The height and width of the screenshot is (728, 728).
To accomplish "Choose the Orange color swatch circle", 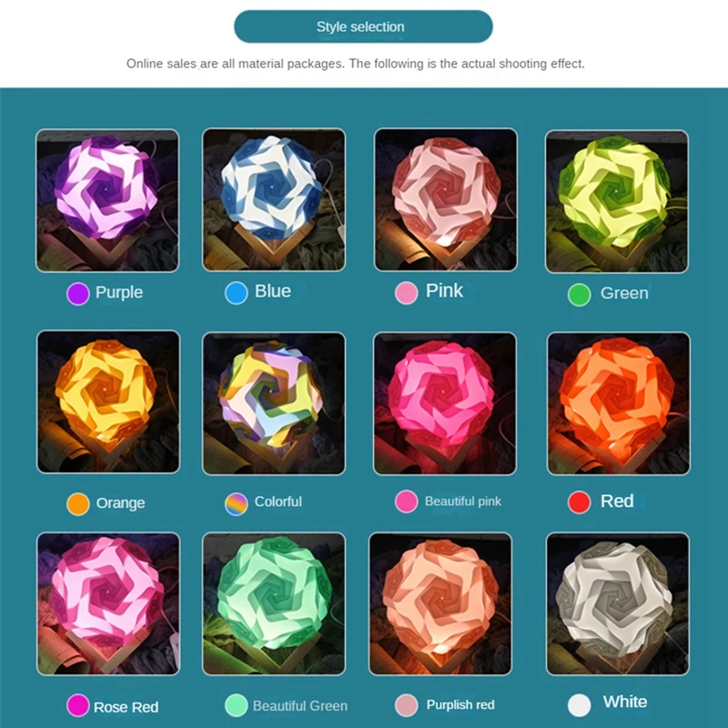I will (78, 504).
